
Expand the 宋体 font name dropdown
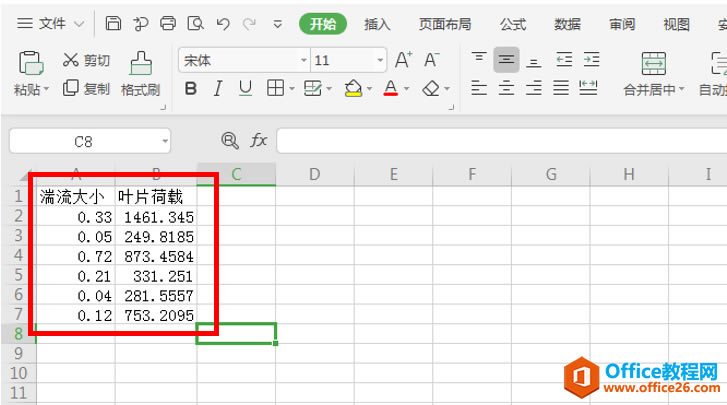coord(304,60)
